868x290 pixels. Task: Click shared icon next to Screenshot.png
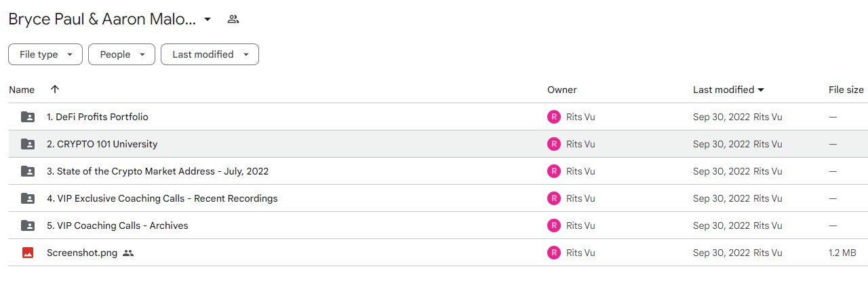(128, 253)
